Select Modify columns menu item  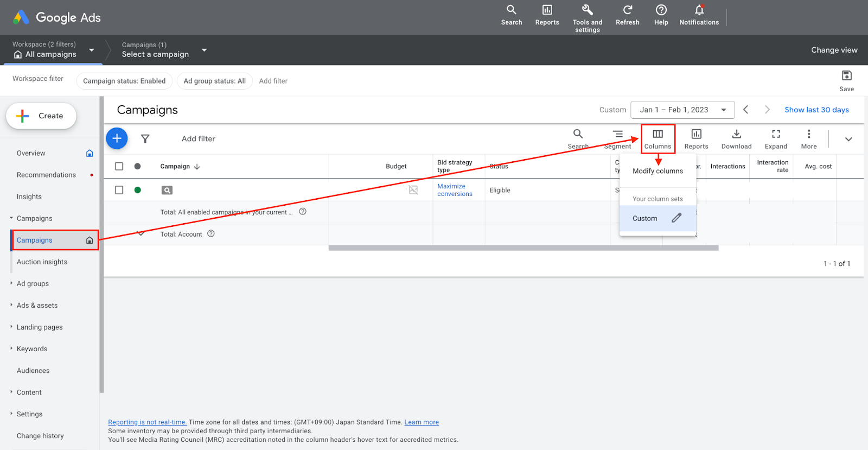click(658, 171)
